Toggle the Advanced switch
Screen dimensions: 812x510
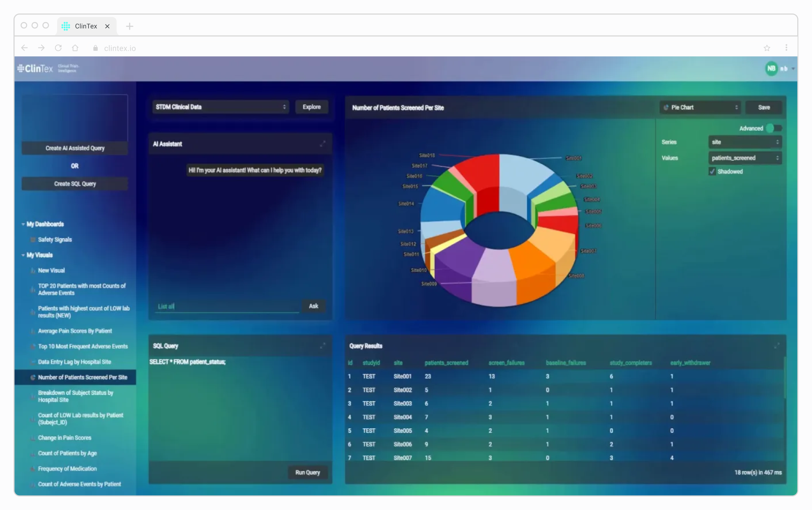(774, 128)
